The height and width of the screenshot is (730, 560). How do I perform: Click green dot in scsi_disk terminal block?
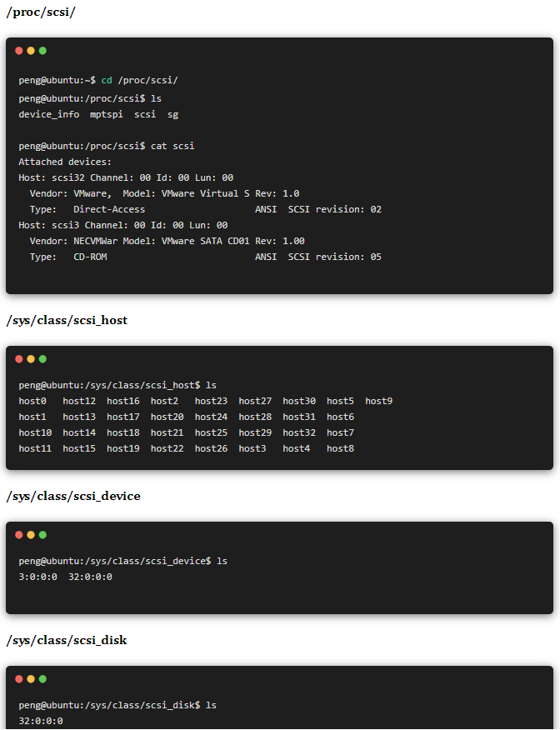(42, 679)
